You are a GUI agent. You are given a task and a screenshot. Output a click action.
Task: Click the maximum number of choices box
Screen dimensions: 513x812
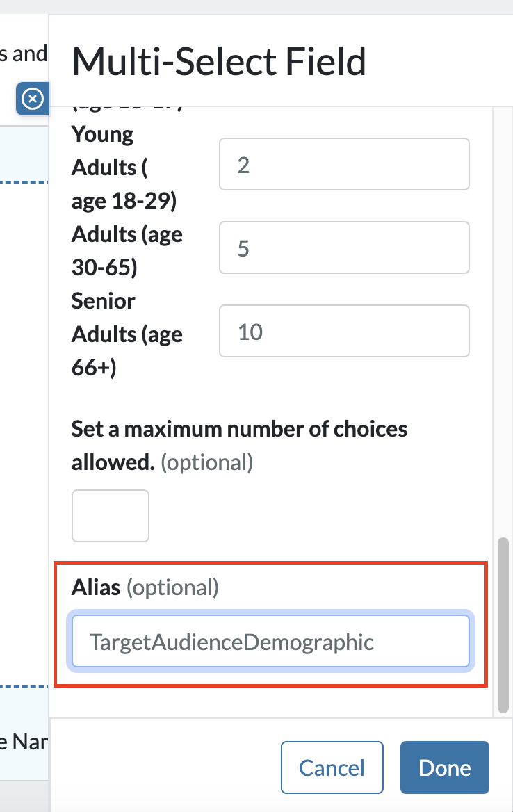tap(111, 516)
